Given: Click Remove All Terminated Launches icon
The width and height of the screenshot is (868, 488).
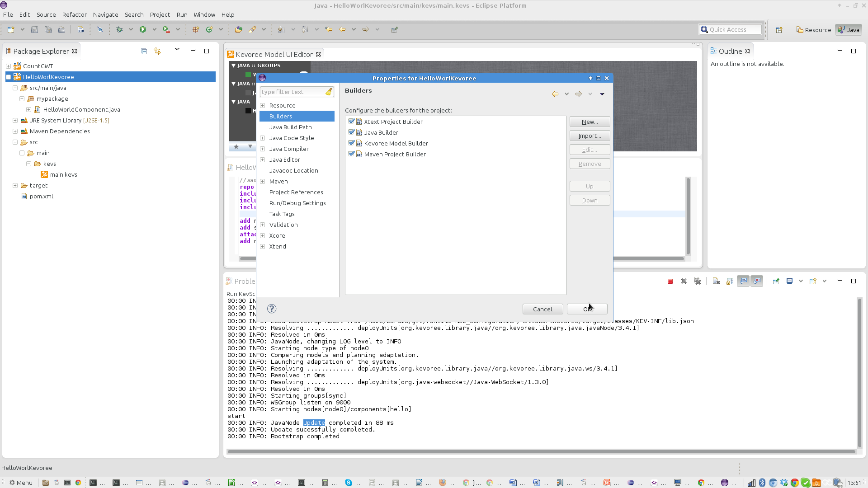Looking at the screenshot, I should (x=697, y=281).
